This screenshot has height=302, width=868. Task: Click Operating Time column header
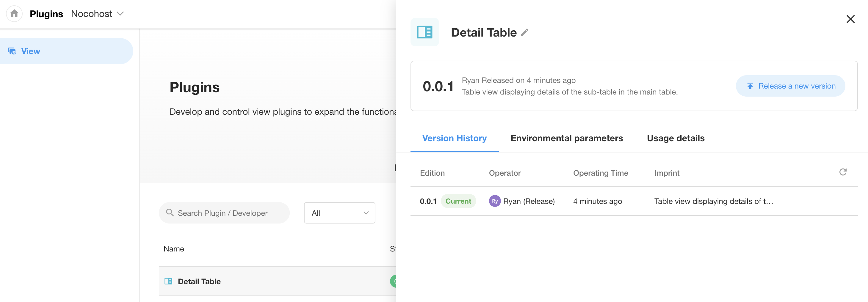point(601,173)
